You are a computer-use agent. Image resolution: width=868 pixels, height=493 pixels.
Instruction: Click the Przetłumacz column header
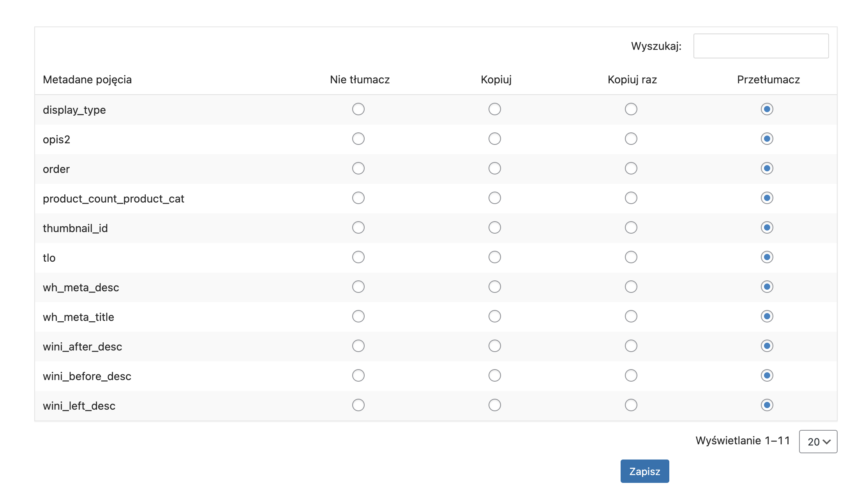click(768, 79)
